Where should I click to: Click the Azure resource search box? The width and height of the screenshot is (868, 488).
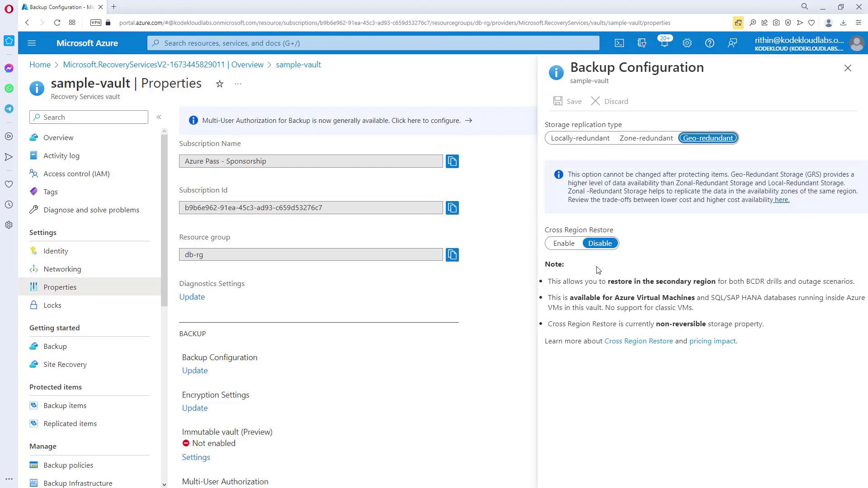[373, 43]
